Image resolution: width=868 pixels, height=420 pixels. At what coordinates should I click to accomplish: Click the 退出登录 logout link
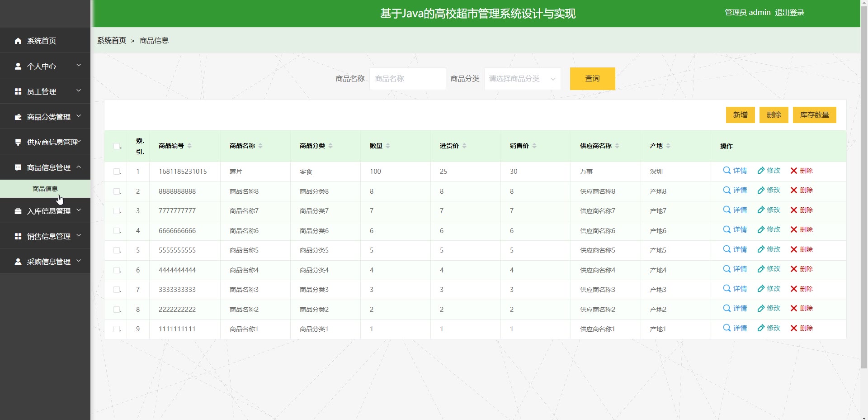click(789, 13)
